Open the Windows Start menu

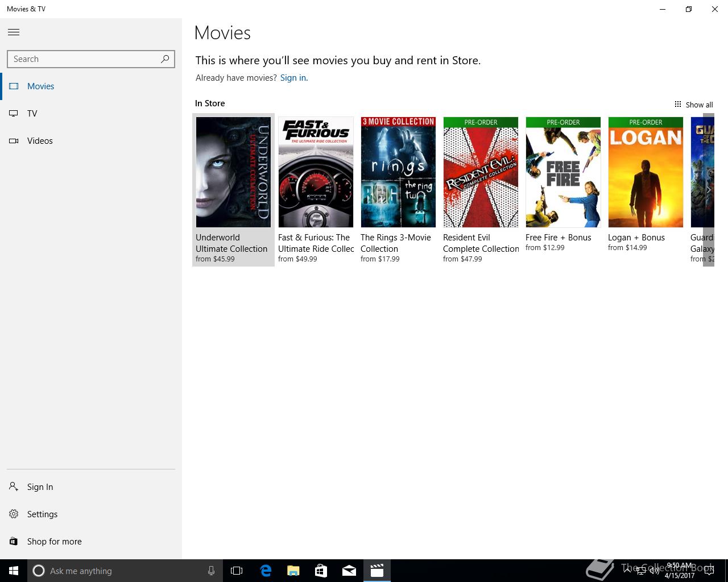(14, 571)
